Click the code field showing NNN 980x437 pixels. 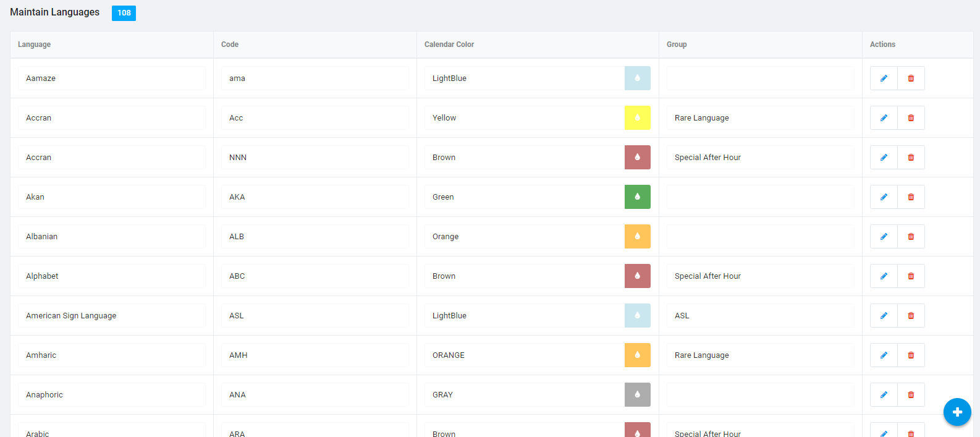[315, 158]
